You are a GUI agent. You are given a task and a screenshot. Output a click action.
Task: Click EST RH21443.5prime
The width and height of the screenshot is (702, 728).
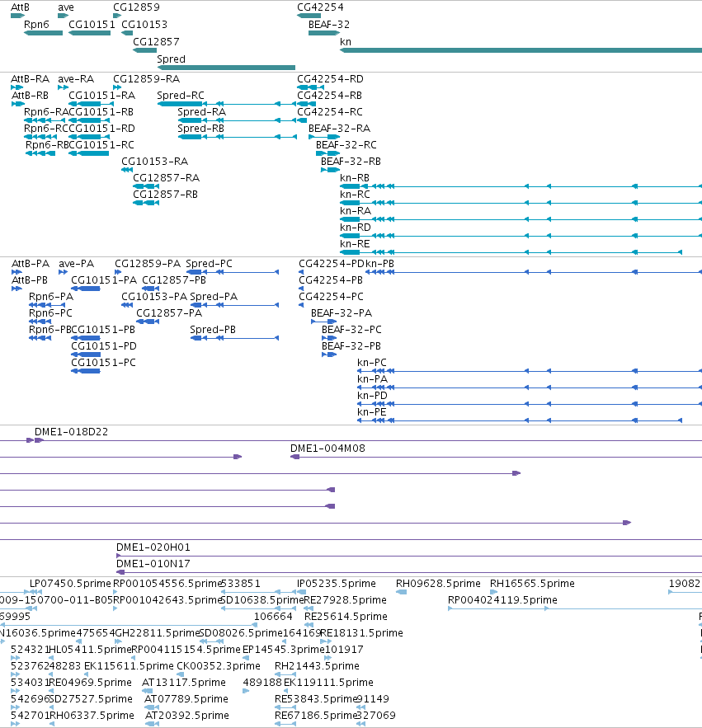pos(285,674)
